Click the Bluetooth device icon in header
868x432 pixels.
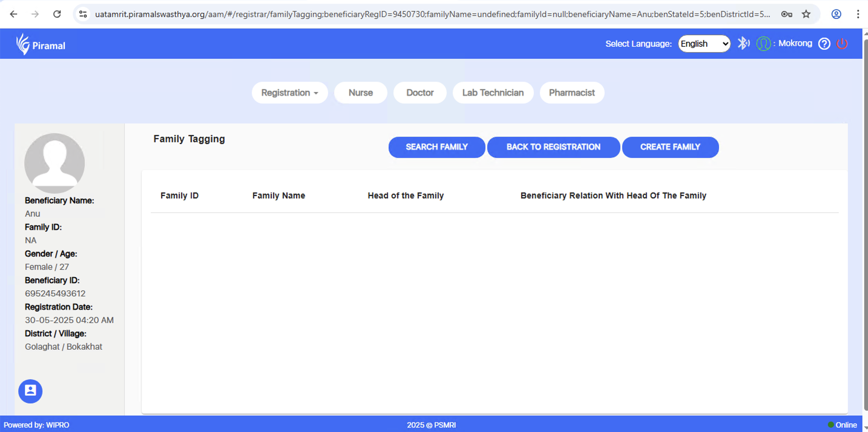(x=743, y=44)
